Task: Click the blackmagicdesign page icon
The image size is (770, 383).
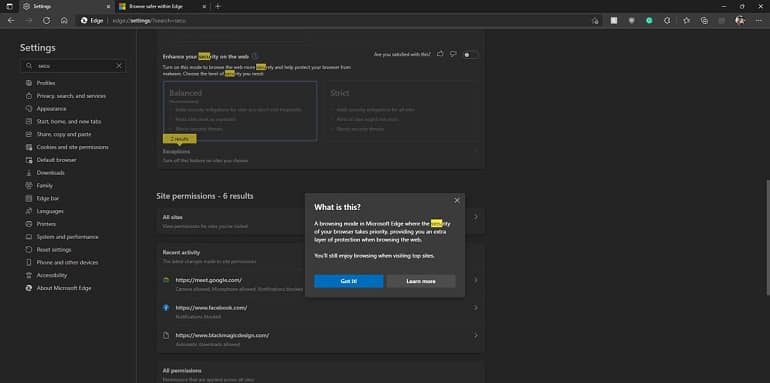Action: click(166, 335)
